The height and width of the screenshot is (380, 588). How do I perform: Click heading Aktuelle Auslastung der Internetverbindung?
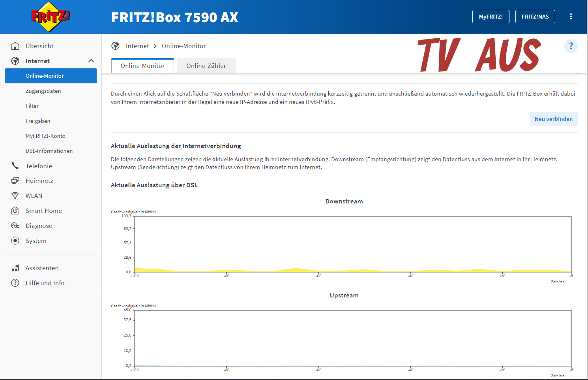[x=176, y=146]
